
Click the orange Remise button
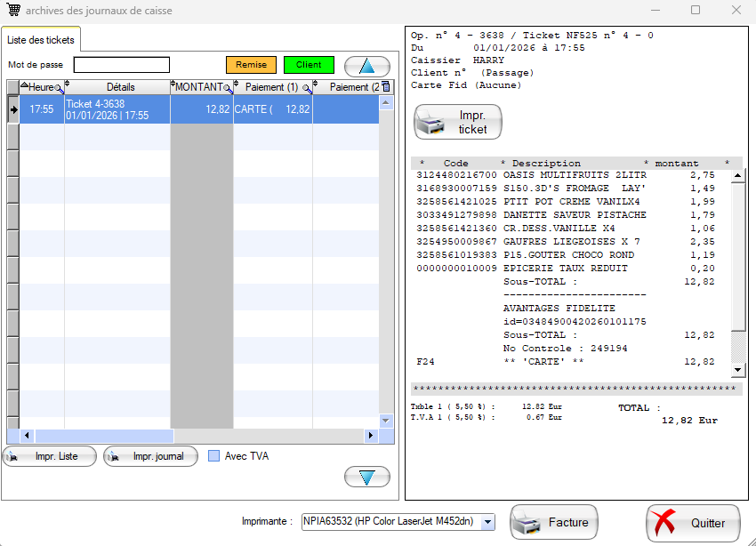250,65
